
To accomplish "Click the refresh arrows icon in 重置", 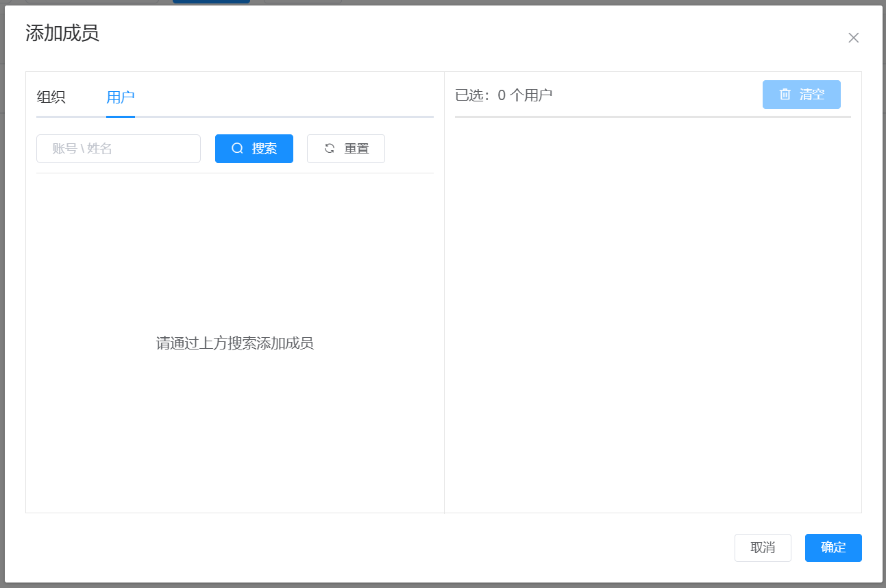I will pyautogui.click(x=330, y=149).
